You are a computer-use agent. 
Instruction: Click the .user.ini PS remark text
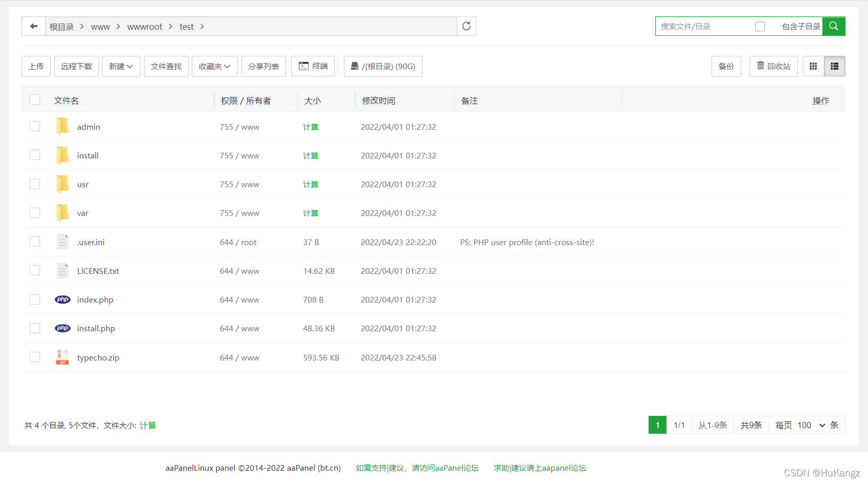[527, 242]
